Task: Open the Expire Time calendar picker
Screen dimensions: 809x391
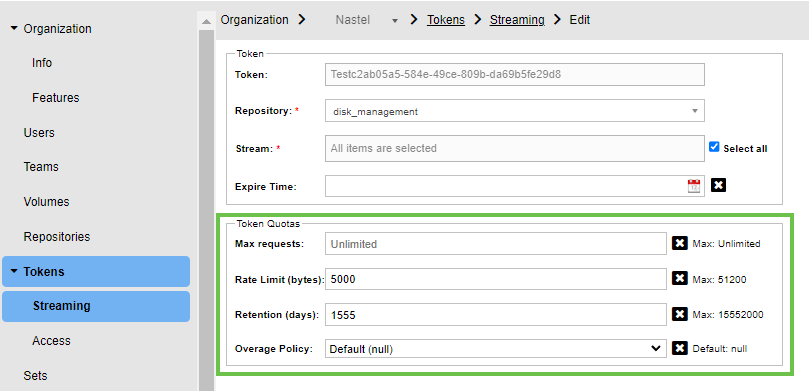Action: point(694,186)
